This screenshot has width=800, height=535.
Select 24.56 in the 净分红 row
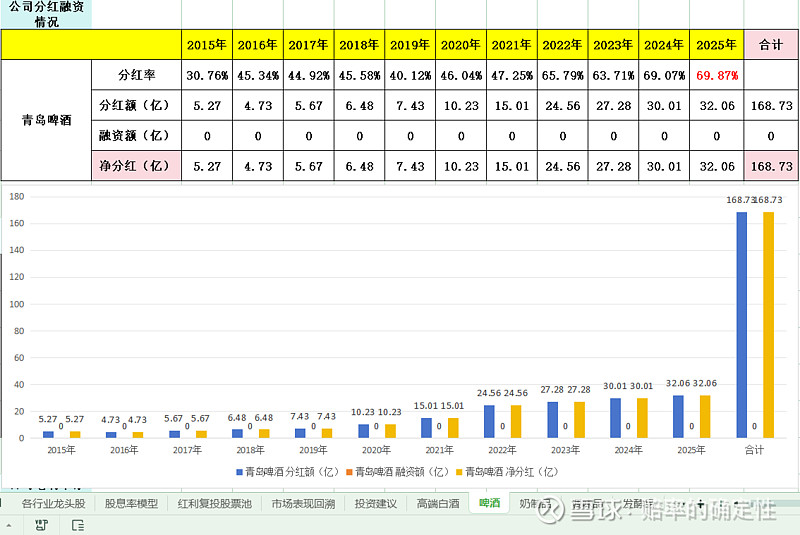click(x=562, y=166)
